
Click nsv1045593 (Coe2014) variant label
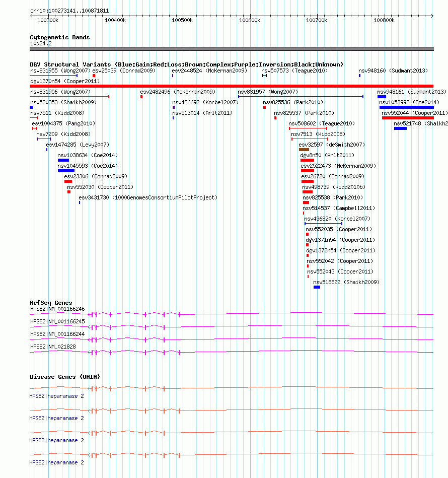(88, 166)
